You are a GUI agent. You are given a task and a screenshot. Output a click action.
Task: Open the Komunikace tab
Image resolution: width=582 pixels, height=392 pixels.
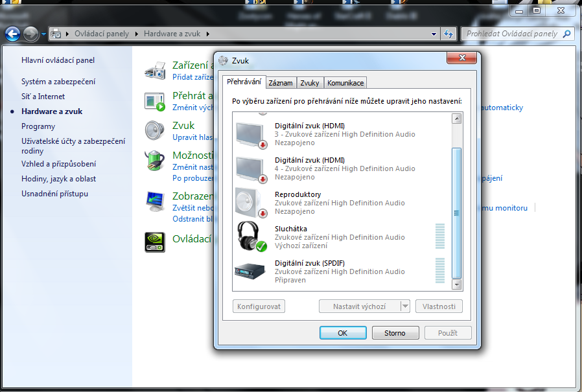tap(345, 83)
